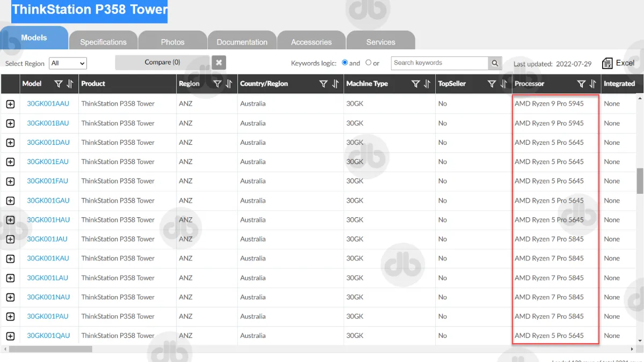Focus the Search keywords field

440,63
